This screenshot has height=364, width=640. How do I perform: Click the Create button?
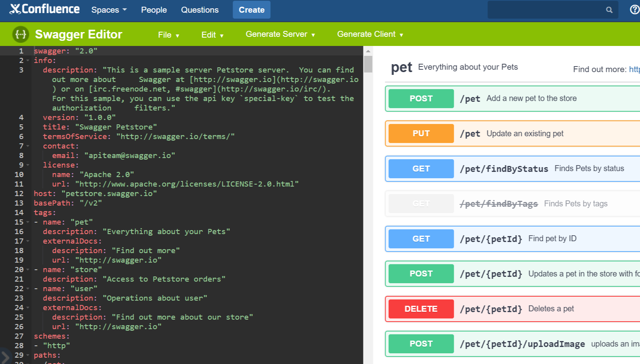click(x=252, y=10)
